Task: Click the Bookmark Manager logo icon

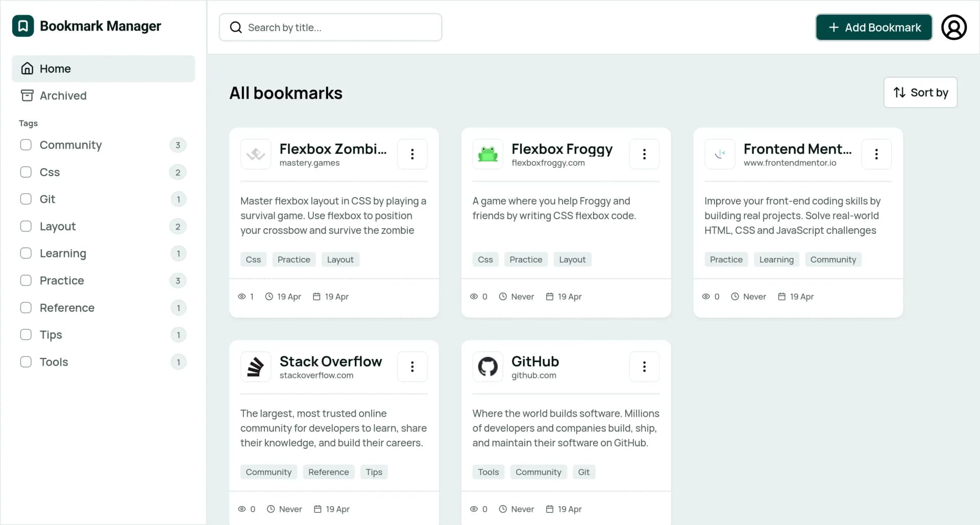Action: (23, 26)
